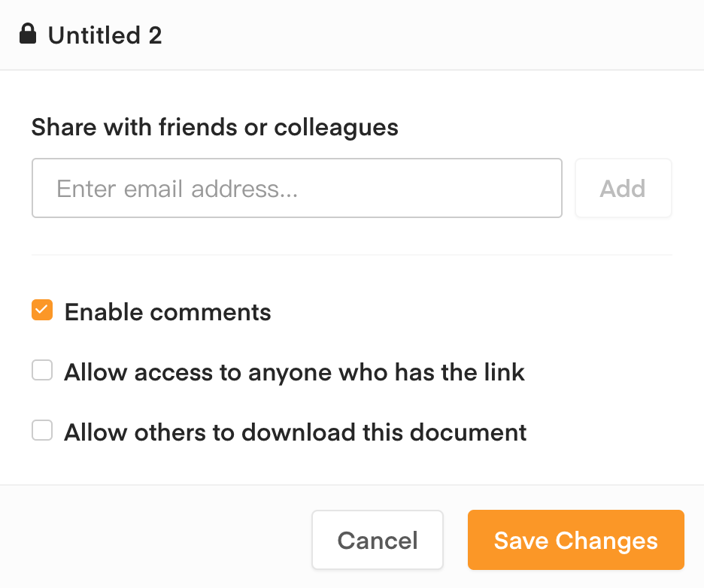Image resolution: width=704 pixels, height=588 pixels.
Task: Cancel the sharing dialog
Action: pos(378,540)
